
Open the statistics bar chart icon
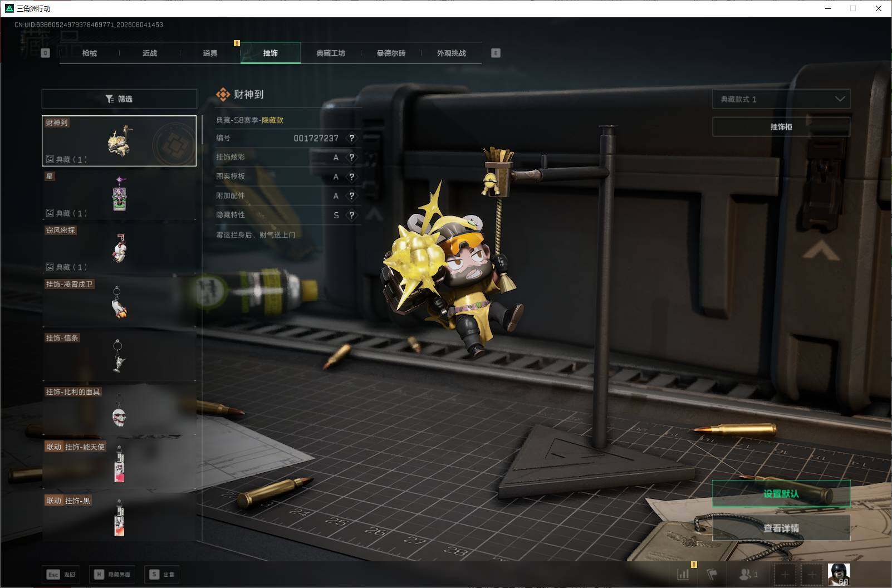(683, 574)
